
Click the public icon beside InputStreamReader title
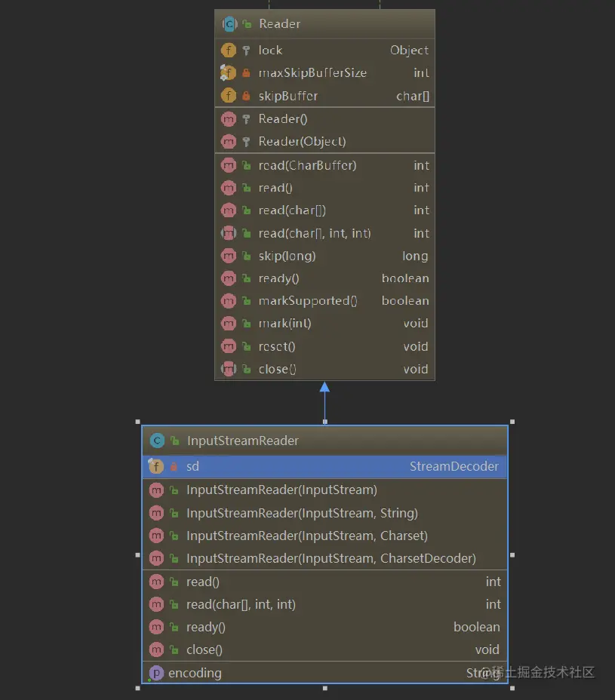coord(174,441)
